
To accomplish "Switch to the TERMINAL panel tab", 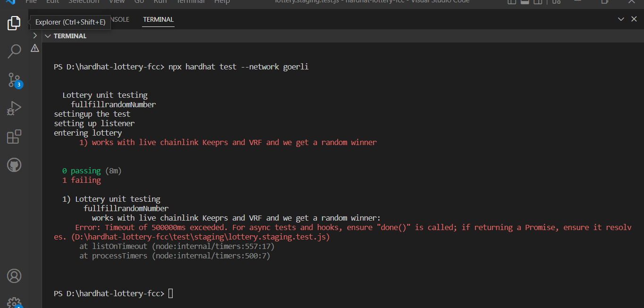I will (x=159, y=20).
